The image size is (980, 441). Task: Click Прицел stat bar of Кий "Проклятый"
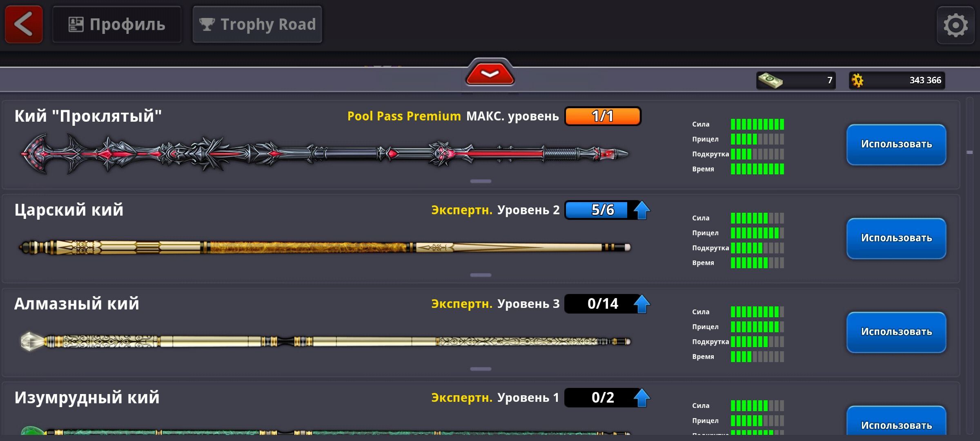click(757, 139)
